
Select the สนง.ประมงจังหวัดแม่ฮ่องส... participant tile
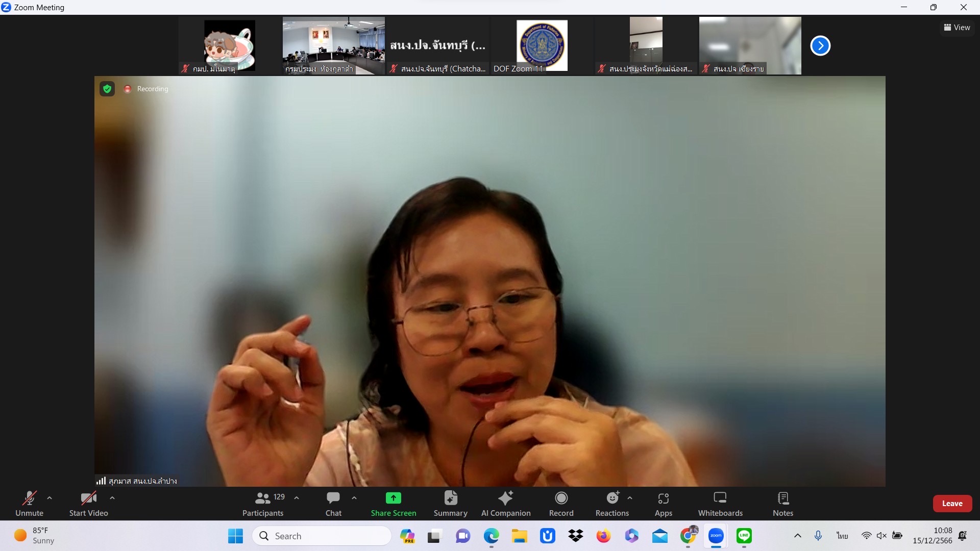point(646,46)
